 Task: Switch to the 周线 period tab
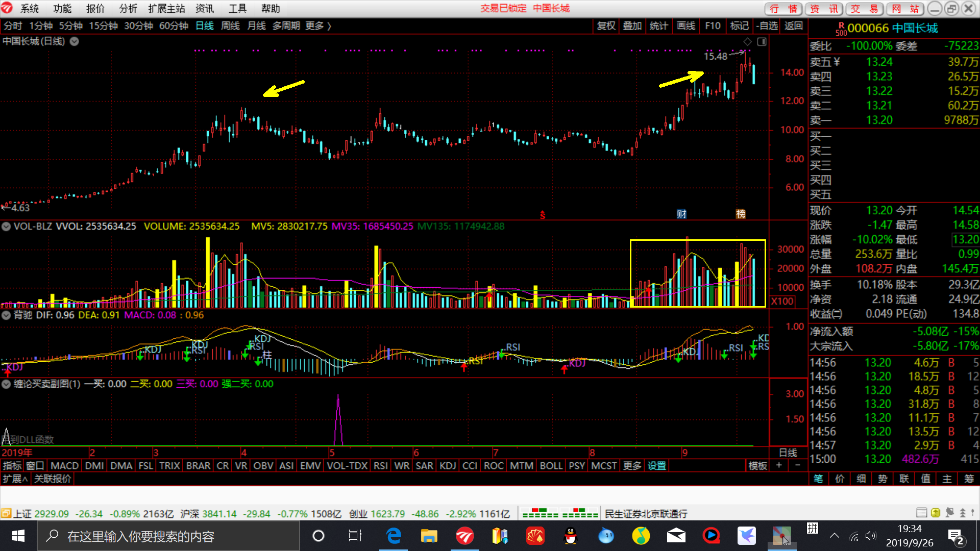pyautogui.click(x=230, y=26)
